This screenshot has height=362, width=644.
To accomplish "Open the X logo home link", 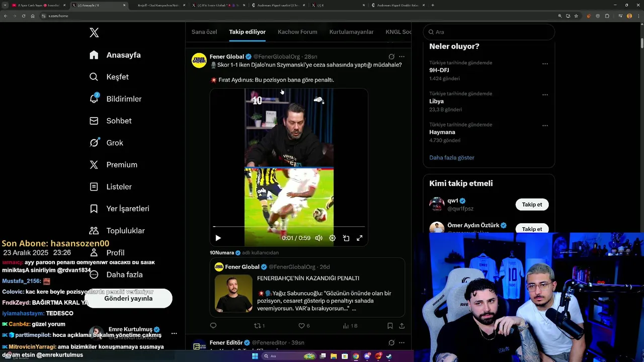I will click(94, 33).
